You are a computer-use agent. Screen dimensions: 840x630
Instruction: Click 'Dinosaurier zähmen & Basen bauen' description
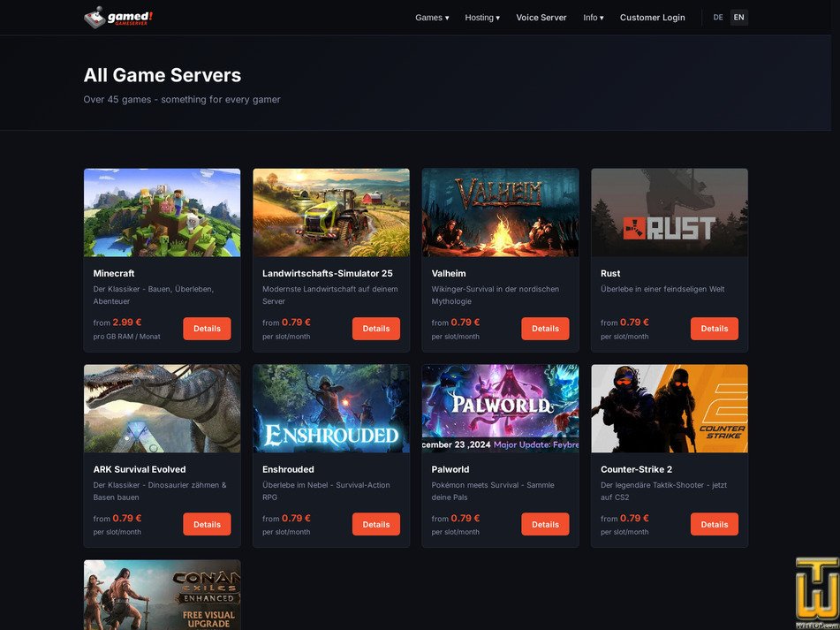click(x=160, y=491)
